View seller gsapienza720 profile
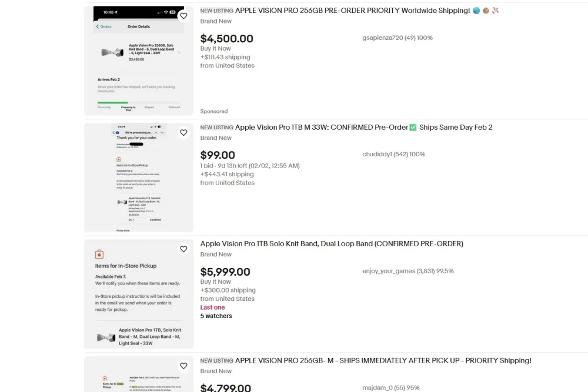 (397, 38)
